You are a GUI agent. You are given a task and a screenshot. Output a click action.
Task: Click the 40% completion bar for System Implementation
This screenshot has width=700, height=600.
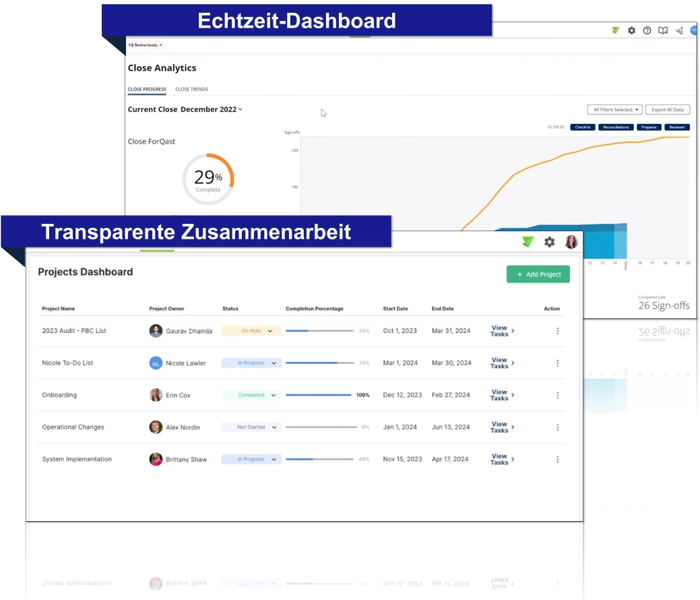(x=319, y=459)
